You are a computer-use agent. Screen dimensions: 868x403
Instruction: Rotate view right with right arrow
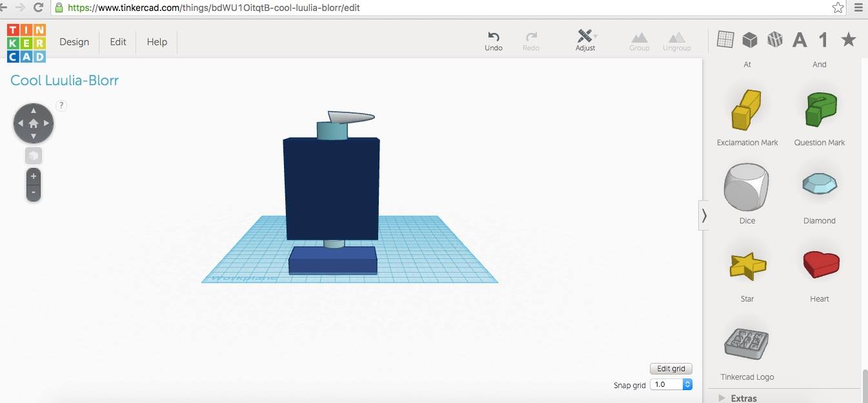47,123
